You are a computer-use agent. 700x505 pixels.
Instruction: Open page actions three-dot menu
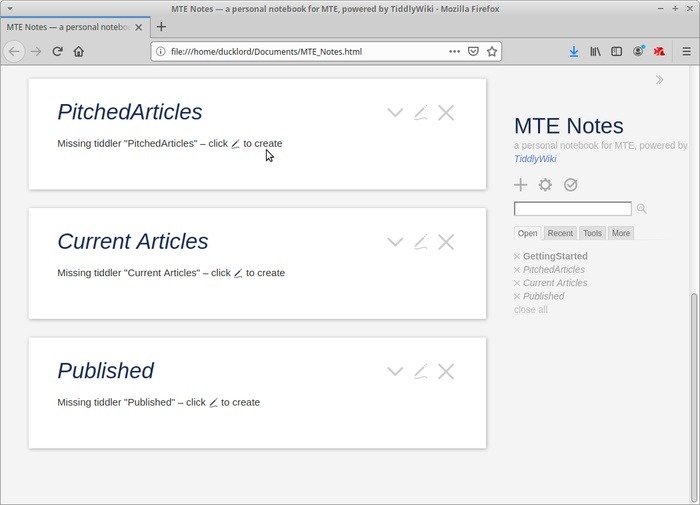pyautogui.click(x=454, y=52)
